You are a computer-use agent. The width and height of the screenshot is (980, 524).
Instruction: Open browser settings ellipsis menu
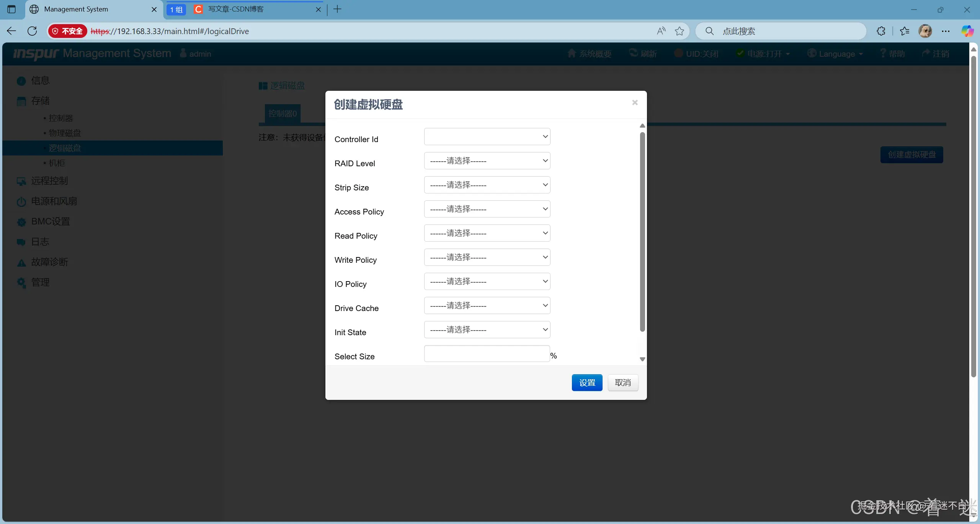[x=946, y=31]
